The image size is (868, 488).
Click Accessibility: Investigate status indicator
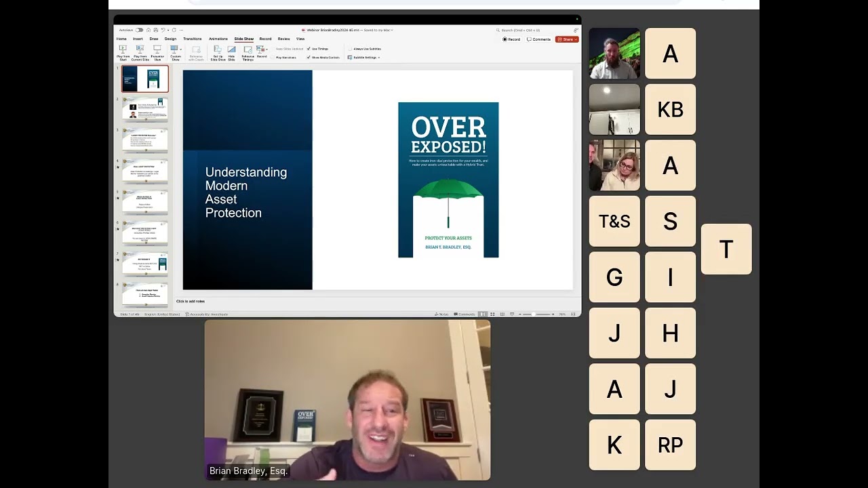pyautogui.click(x=207, y=314)
